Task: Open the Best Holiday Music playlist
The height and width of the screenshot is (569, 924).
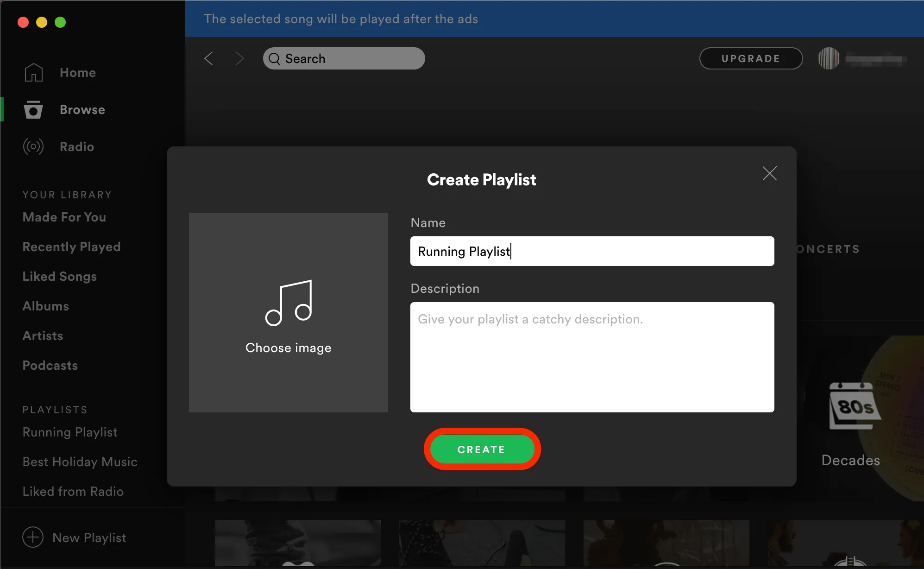Action: (x=80, y=462)
